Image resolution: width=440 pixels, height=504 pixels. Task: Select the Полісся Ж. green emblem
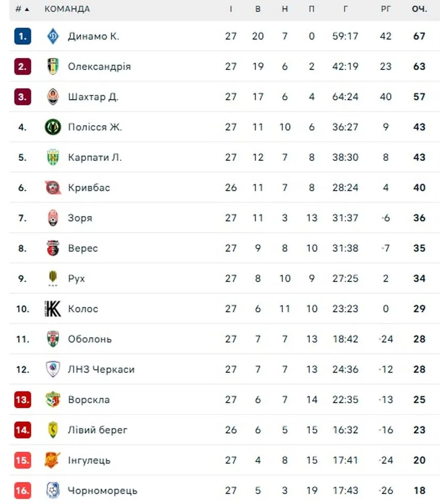53,127
